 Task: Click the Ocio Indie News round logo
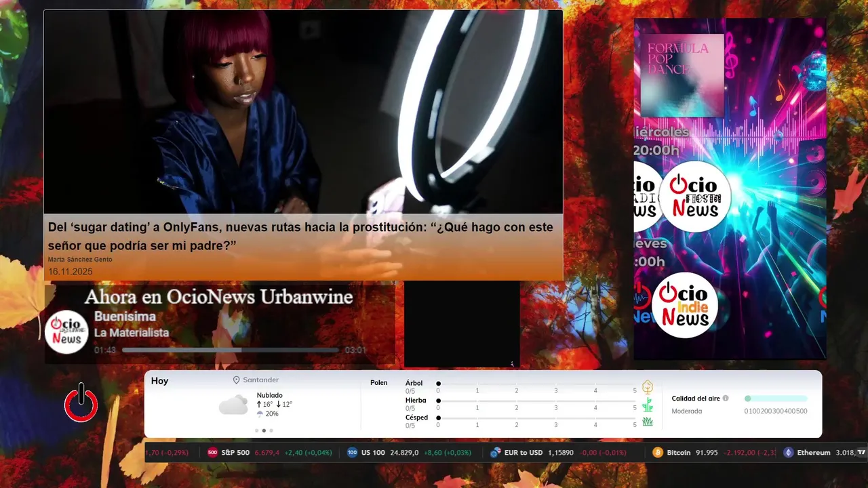pos(685,305)
